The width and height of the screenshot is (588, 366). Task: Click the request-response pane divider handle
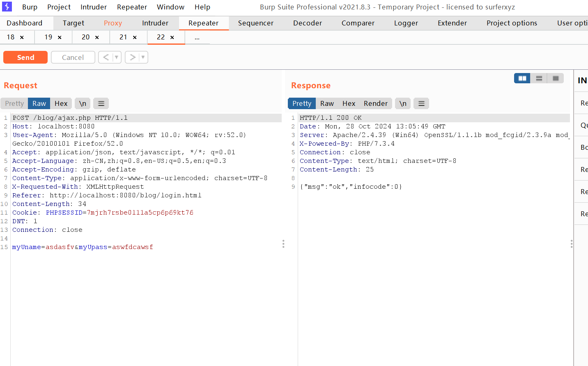[x=283, y=244]
